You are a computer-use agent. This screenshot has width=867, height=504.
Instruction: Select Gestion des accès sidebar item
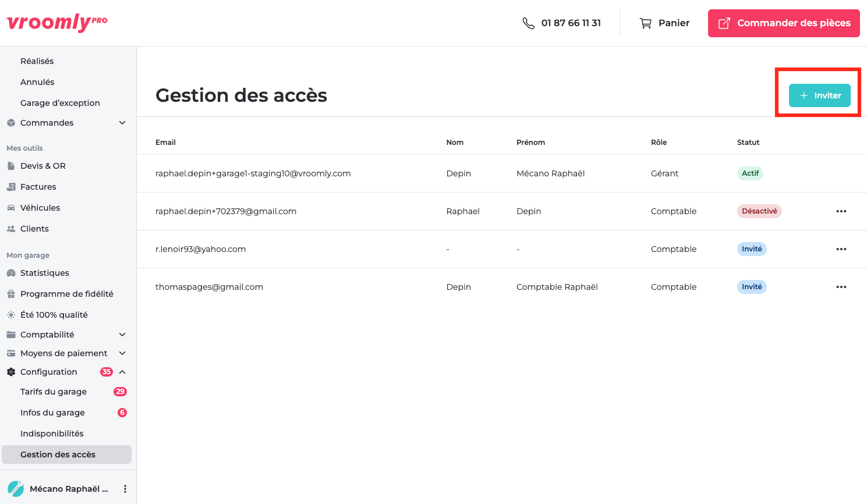(67, 455)
